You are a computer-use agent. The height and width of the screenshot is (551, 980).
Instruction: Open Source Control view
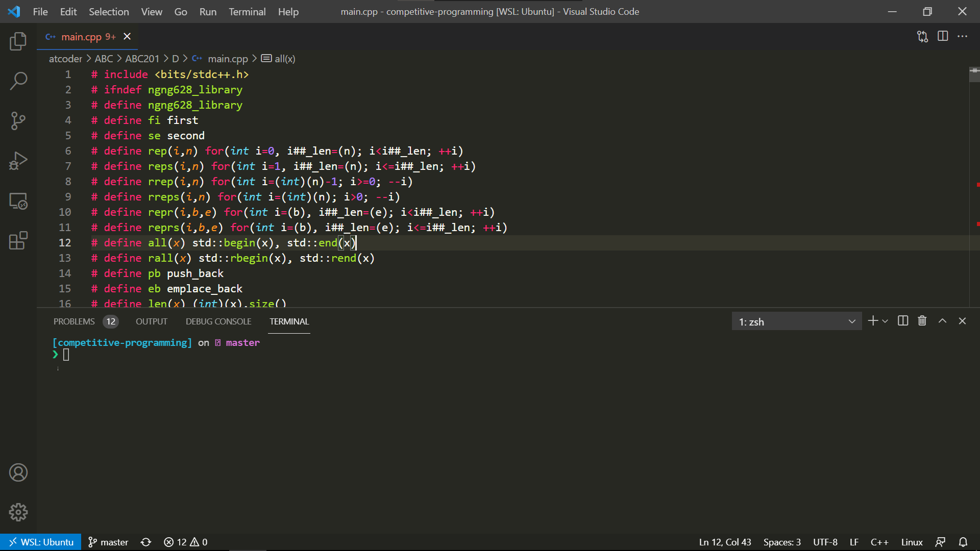click(x=18, y=121)
